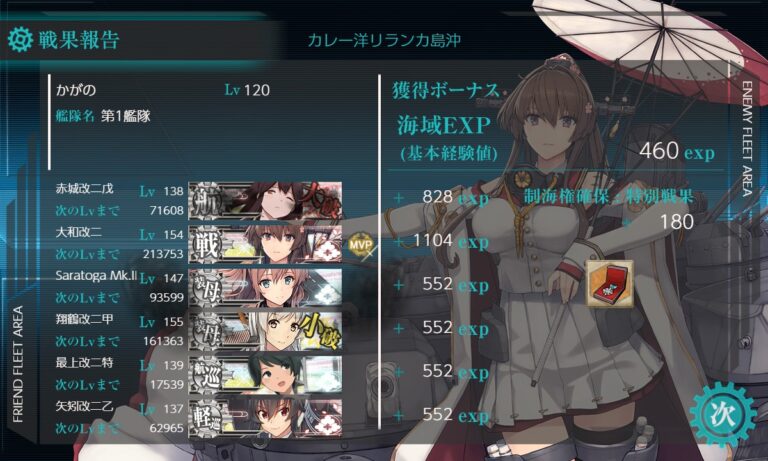Click the 戦 ship type icon
The image size is (768, 461).
point(207,244)
